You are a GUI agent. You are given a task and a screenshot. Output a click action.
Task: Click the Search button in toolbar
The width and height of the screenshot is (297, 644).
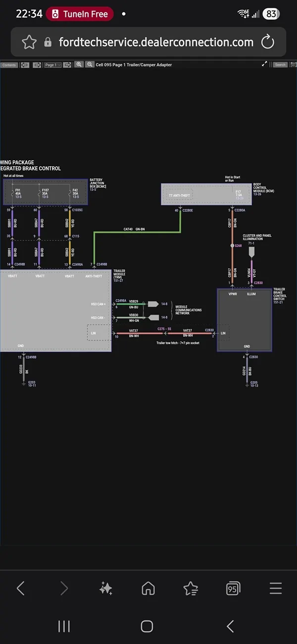(280, 65)
